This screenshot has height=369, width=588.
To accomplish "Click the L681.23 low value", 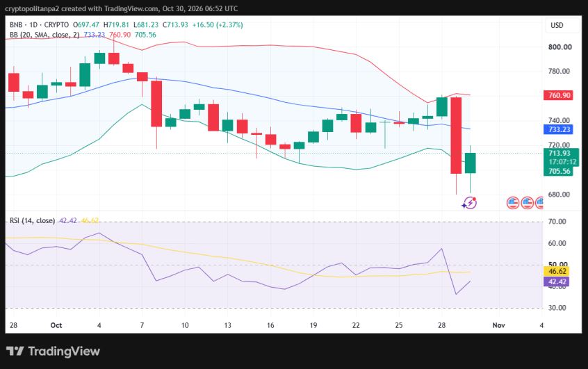I will coord(146,25).
